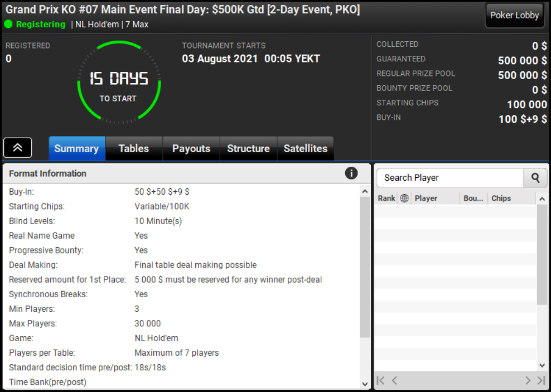Open the Structure tab
This screenshot has height=392, width=551.
coord(248,148)
